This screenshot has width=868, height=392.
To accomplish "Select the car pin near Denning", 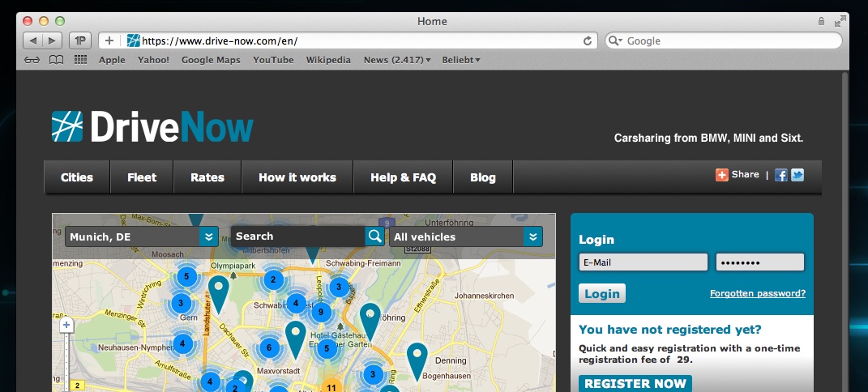I will click(x=417, y=361).
